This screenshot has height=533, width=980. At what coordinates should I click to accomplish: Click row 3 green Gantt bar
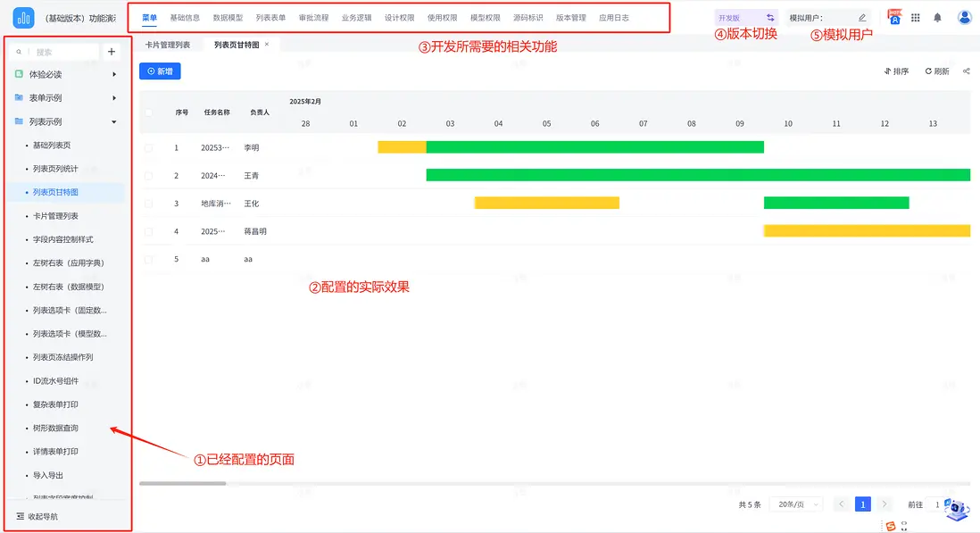click(x=836, y=203)
